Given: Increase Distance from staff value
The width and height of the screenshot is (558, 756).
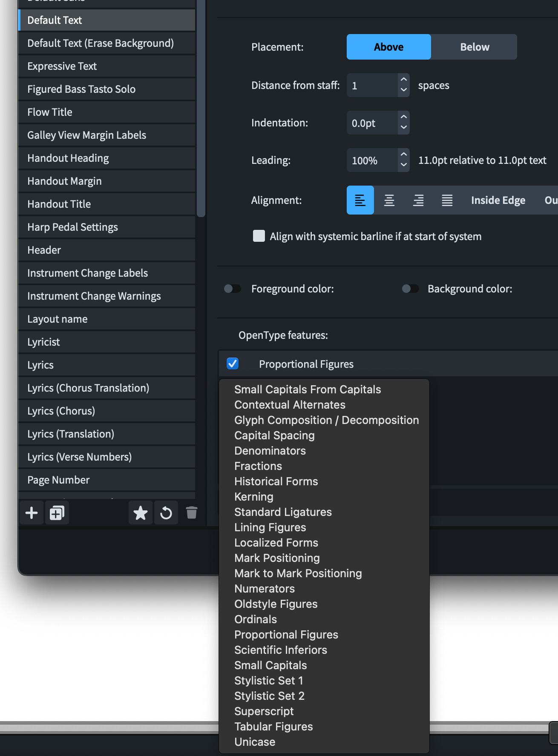Looking at the screenshot, I should pyautogui.click(x=404, y=80).
